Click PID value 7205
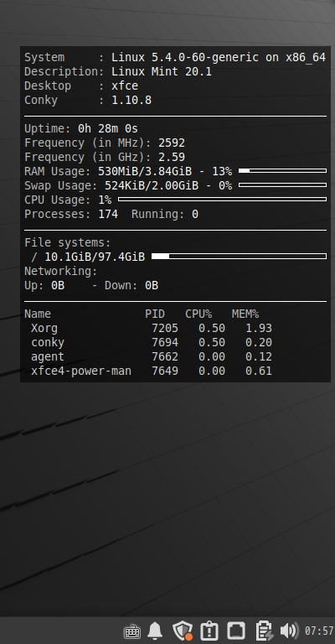This screenshot has height=644, width=335. pyautogui.click(x=165, y=328)
